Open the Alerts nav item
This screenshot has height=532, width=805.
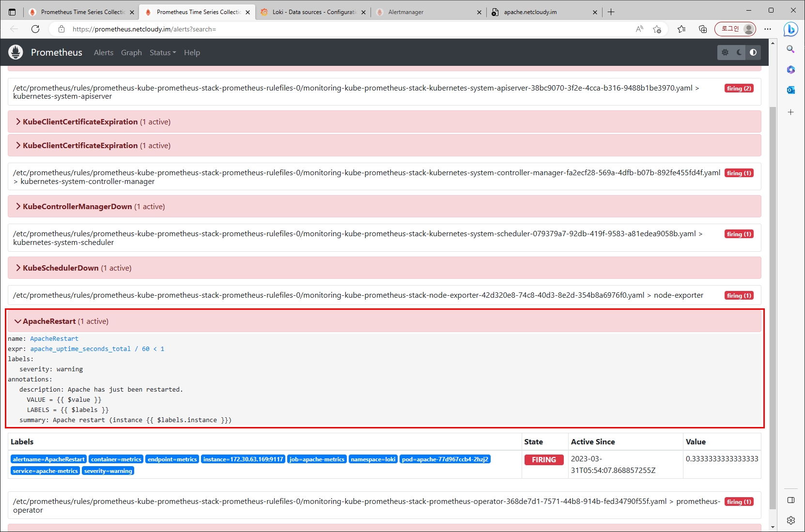pos(104,52)
